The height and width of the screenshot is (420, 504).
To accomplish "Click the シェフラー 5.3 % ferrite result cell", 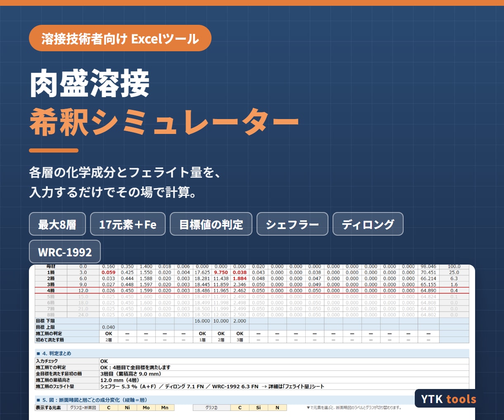I will [284, 387].
